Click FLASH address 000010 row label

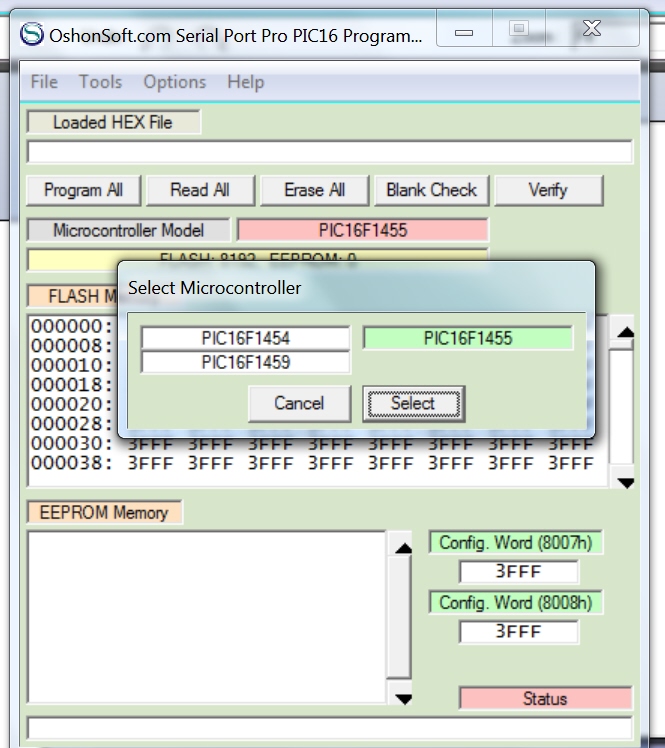(72, 365)
